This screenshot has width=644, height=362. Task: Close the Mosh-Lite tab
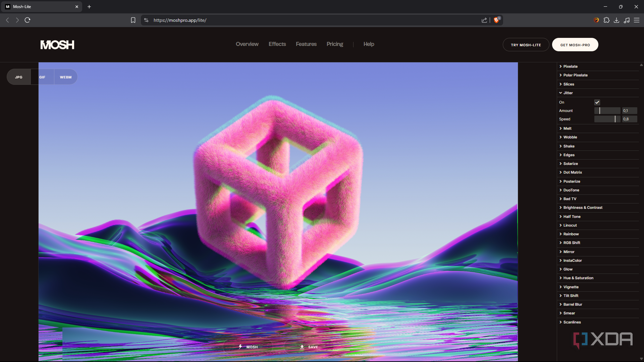click(77, 7)
